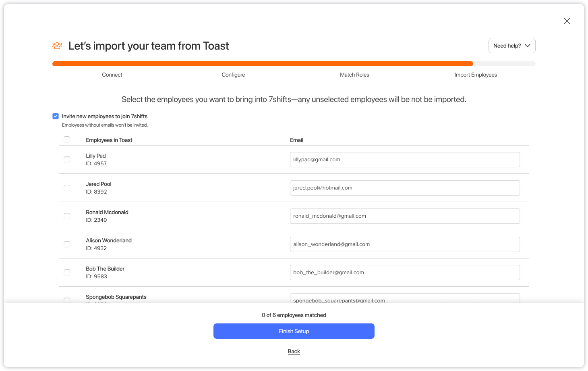Close the import dialog with the X
The width and height of the screenshot is (588, 371).
click(567, 21)
